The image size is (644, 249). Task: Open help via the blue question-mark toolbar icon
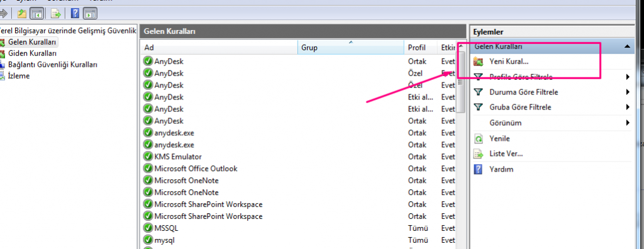point(75,14)
